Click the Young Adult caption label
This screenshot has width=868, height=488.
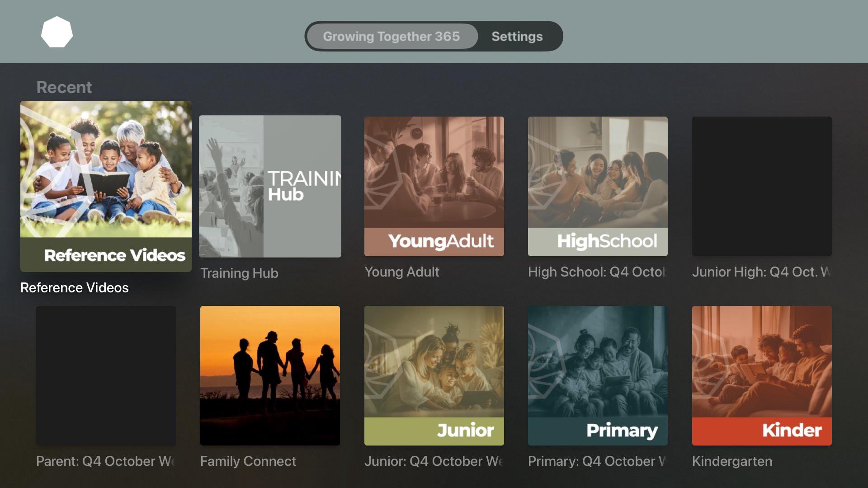pos(401,272)
